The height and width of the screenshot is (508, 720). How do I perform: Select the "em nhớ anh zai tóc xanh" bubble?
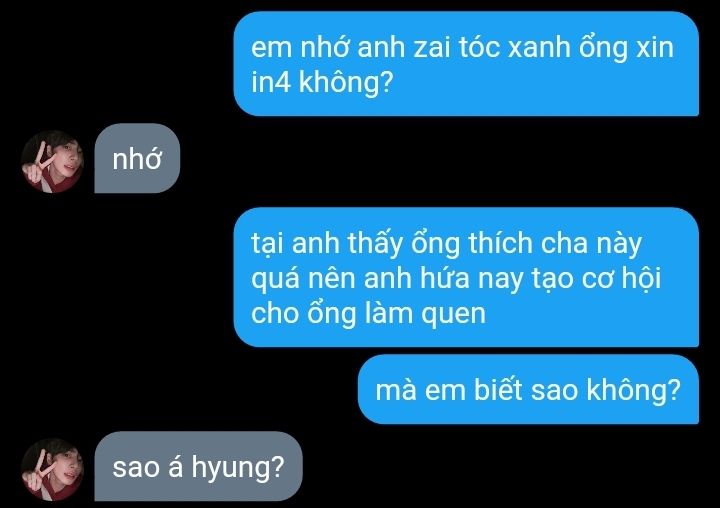(x=466, y=64)
